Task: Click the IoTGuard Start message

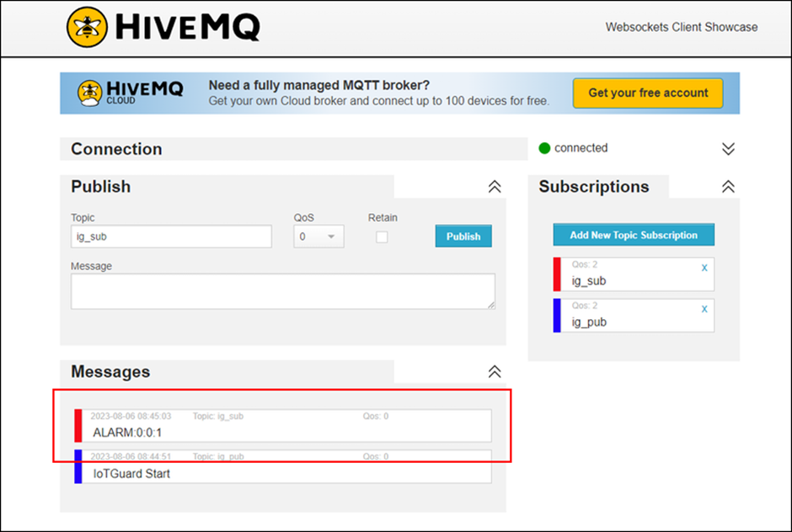Action: click(x=283, y=467)
